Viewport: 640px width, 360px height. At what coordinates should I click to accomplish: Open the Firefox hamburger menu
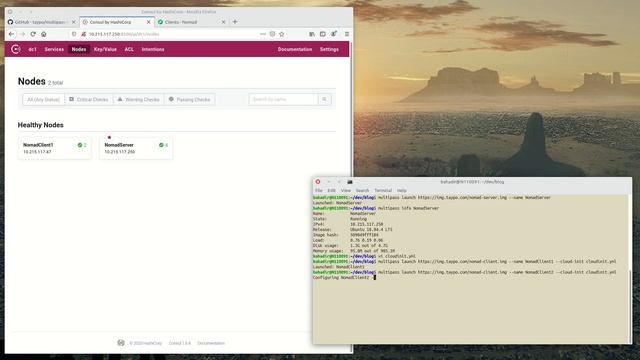[x=347, y=34]
